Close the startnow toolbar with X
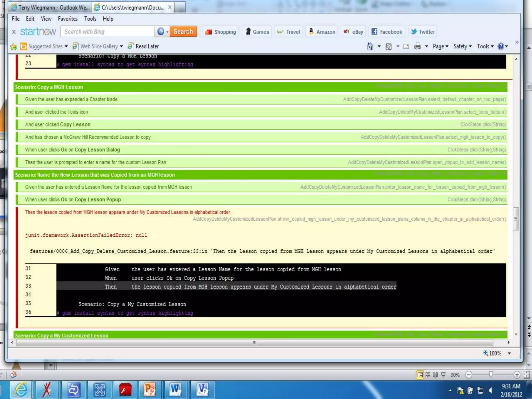The width and height of the screenshot is (532, 399). tap(14, 32)
